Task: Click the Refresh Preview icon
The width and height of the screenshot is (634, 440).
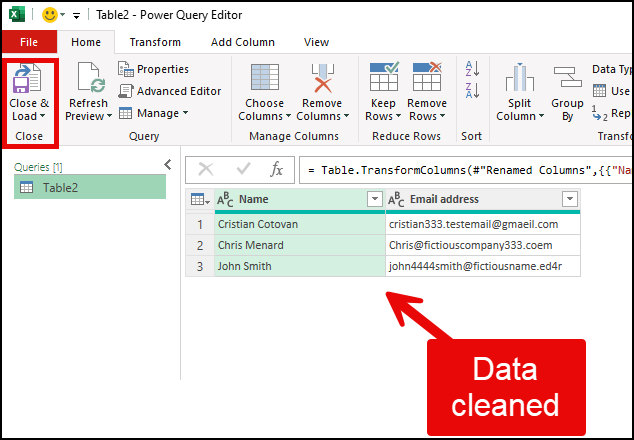Action: (x=91, y=78)
